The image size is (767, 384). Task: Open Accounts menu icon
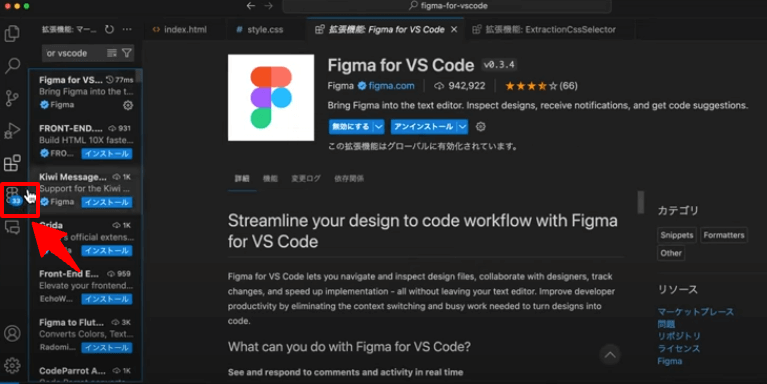pos(12,333)
